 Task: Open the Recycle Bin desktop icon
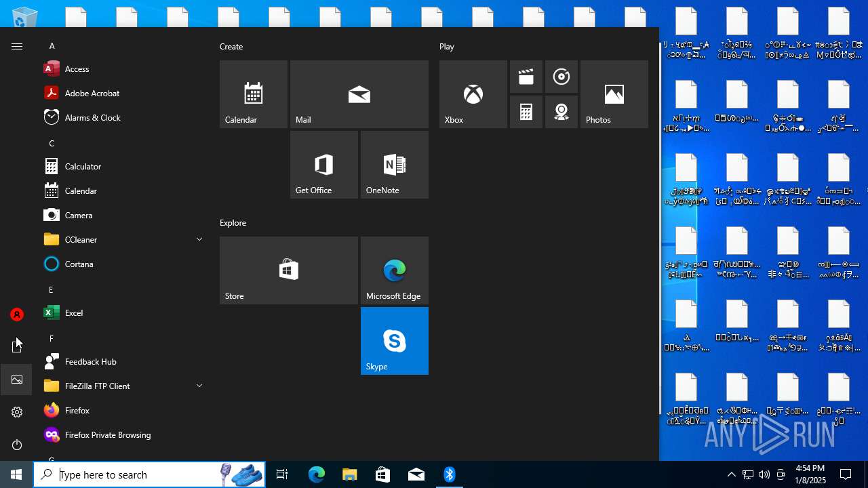point(25,16)
